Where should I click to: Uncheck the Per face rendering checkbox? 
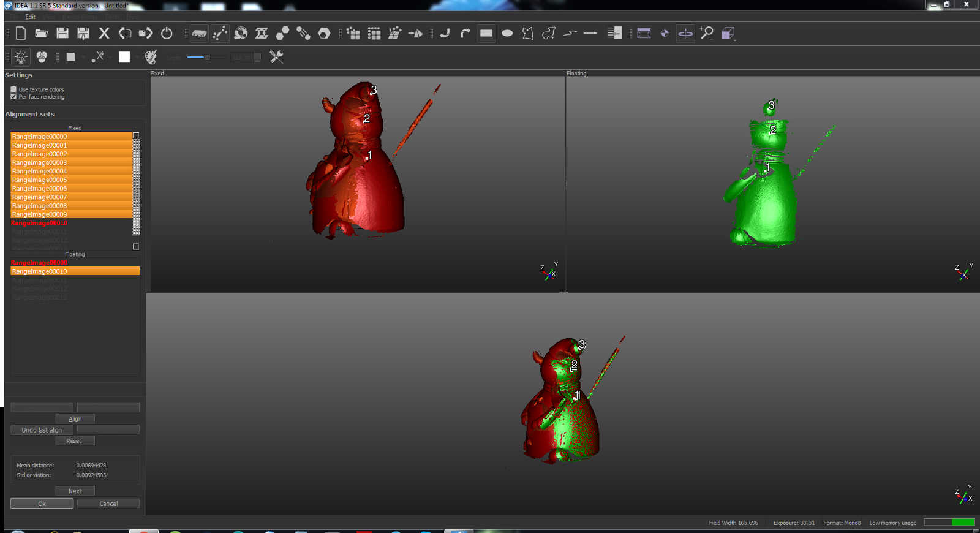pyautogui.click(x=13, y=97)
